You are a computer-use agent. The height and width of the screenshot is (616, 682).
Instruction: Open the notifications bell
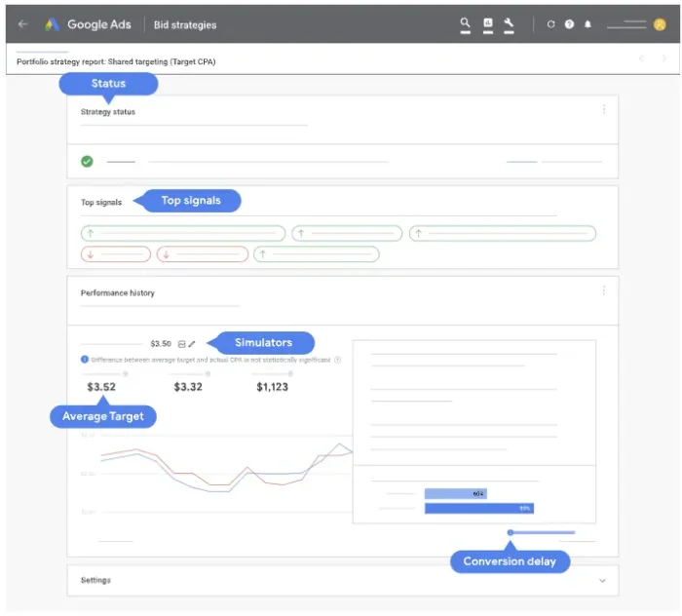click(587, 24)
